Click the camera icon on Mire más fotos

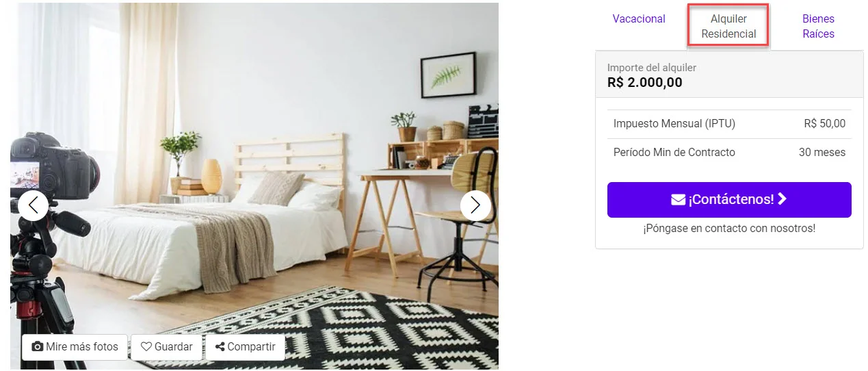click(x=38, y=346)
